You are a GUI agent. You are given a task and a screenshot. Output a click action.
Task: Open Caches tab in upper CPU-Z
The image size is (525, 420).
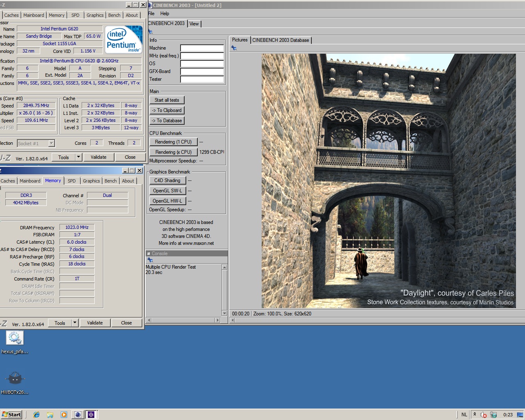click(11, 15)
